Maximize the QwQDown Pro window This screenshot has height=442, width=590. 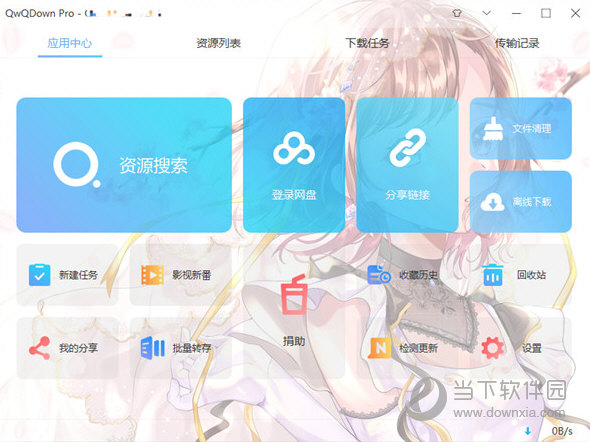pos(546,13)
